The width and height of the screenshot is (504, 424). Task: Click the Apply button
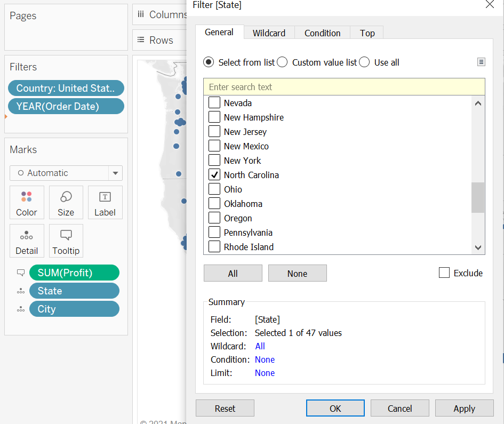[x=464, y=408]
